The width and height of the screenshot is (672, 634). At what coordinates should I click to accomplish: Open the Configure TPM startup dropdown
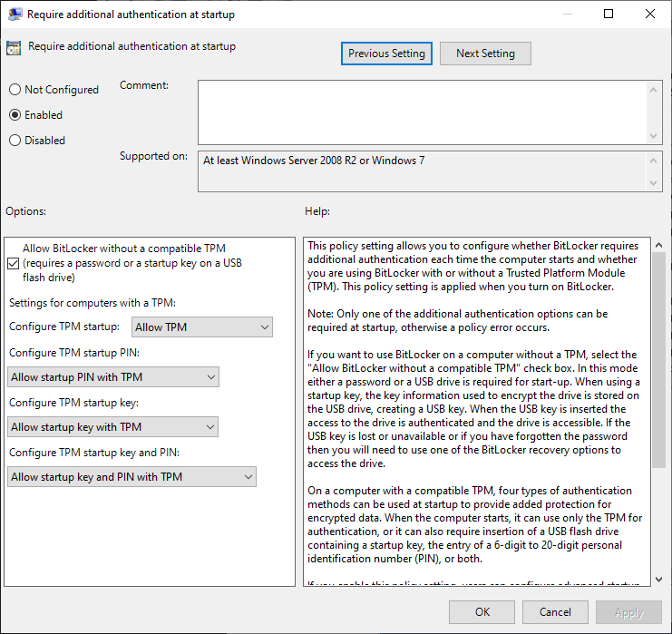tap(202, 327)
